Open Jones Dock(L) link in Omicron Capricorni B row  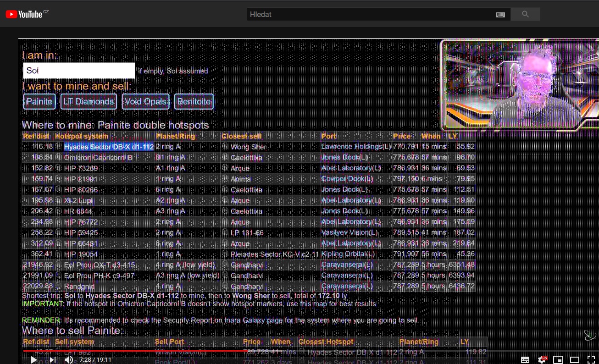click(344, 157)
